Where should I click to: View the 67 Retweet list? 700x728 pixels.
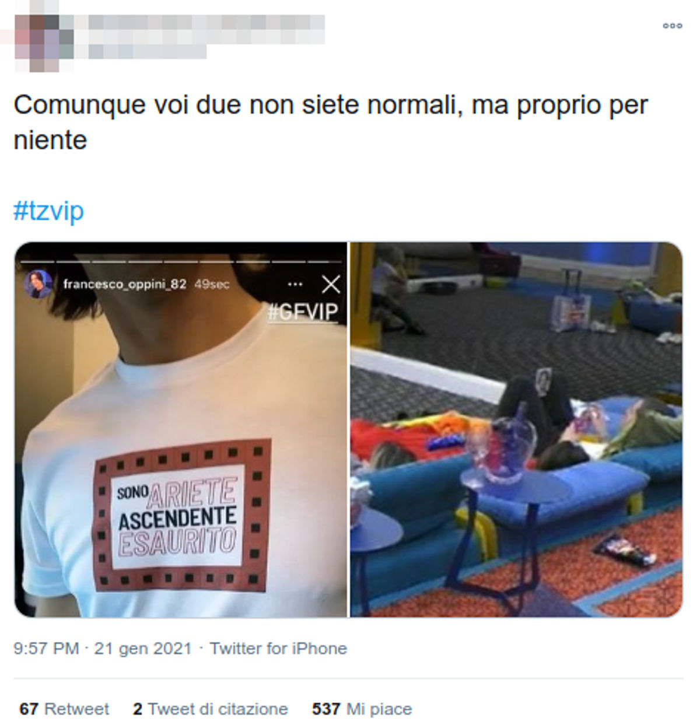click(64, 709)
